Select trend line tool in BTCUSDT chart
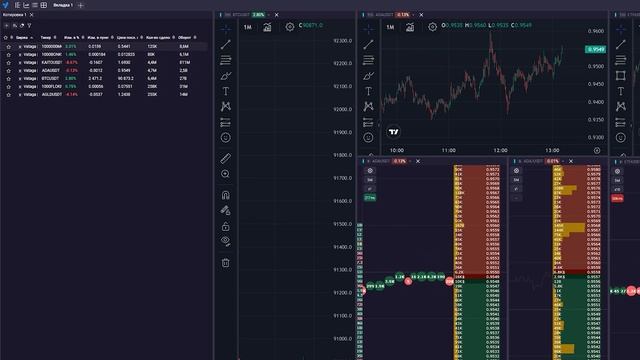The width and height of the screenshot is (640, 360). tap(225, 44)
